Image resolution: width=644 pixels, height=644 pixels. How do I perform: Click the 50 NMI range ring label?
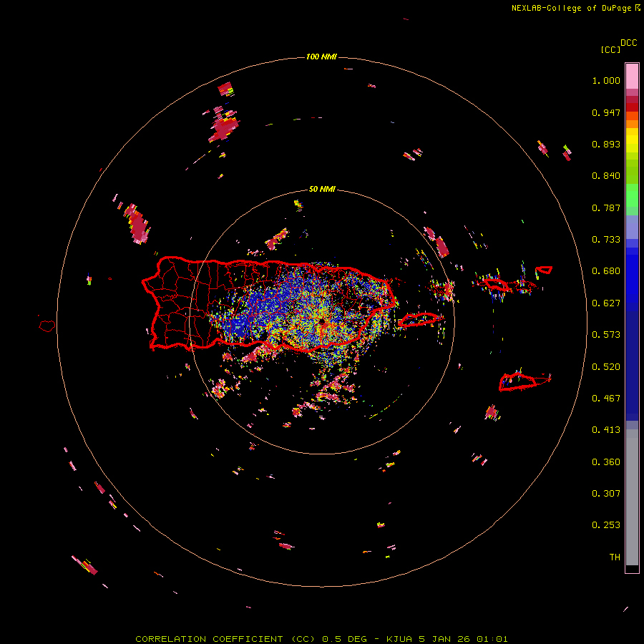coord(322,190)
